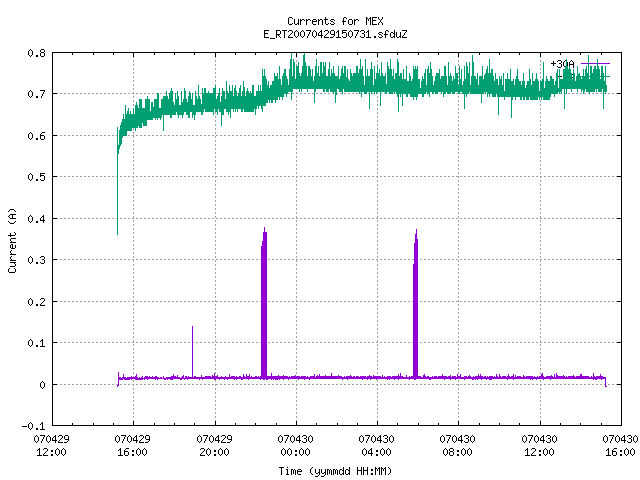Click the "Current (A)" y-axis label
Viewport: 640px width, 480px height.
point(13,240)
